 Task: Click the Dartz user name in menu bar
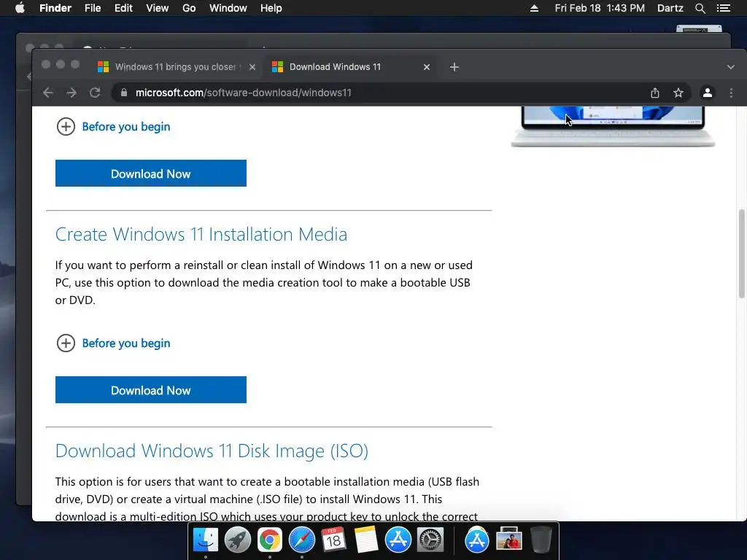(x=670, y=8)
